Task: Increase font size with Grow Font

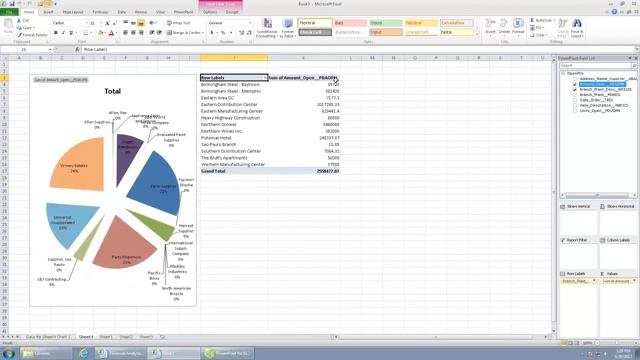Action: point(107,23)
